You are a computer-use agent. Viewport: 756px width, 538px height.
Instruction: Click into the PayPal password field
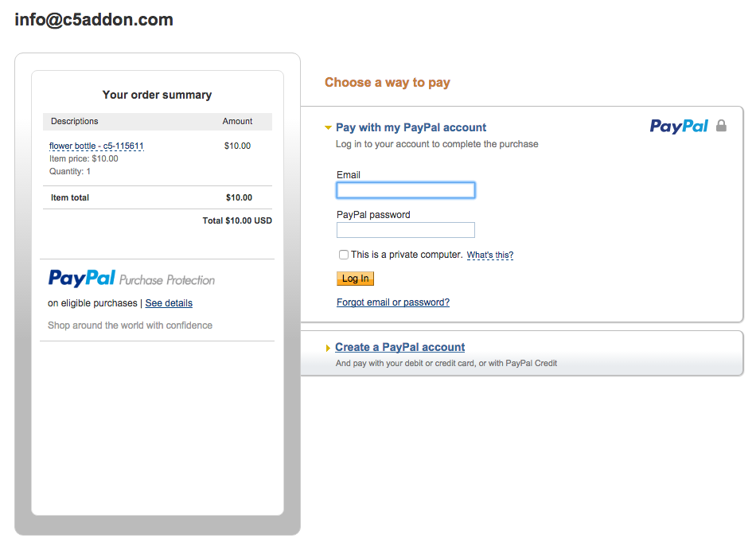coord(406,230)
